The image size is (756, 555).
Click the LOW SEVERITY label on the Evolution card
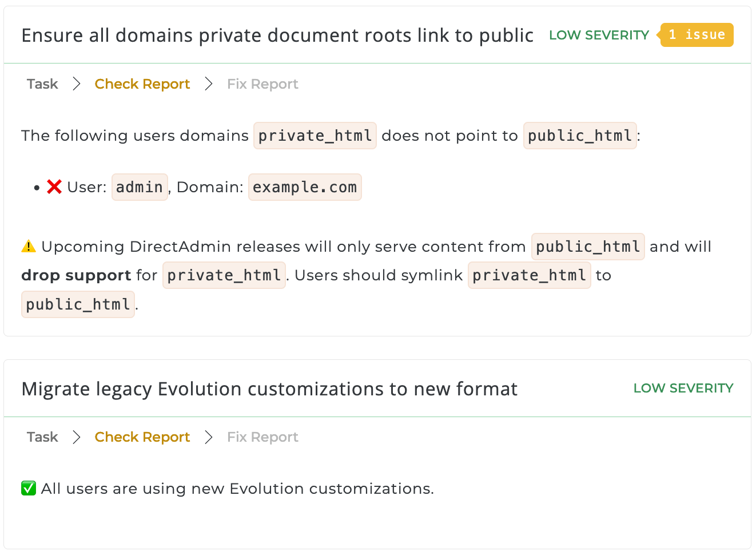(x=683, y=388)
